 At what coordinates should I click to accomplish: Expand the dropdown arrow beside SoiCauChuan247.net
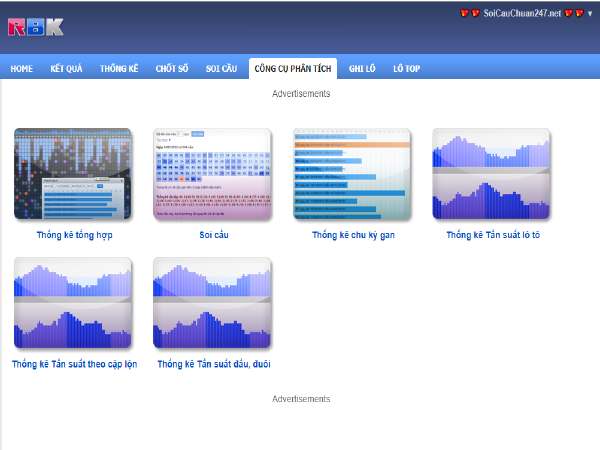pyautogui.click(x=590, y=14)
